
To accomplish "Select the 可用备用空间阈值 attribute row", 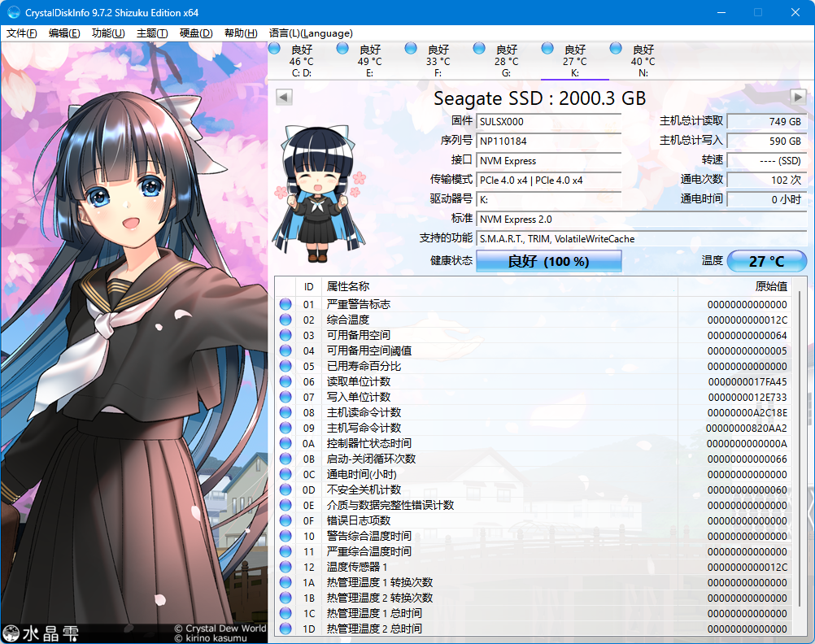I will 534,350.
